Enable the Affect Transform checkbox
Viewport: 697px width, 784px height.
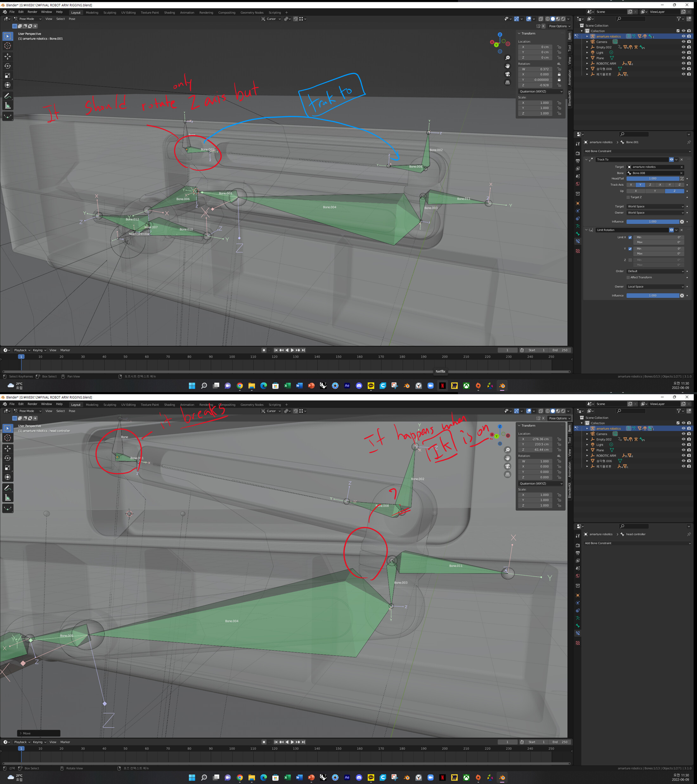click(x=628, y=277)
